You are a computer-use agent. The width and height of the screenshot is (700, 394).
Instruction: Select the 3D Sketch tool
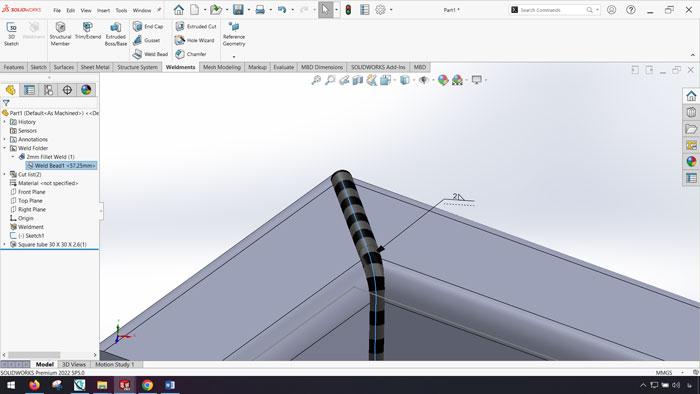(x=12, y=34)
